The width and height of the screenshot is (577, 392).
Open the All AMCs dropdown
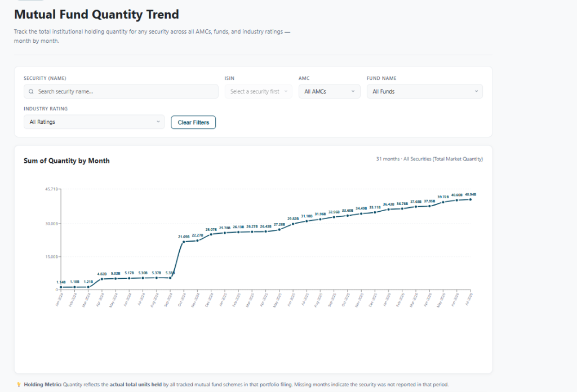click(329, 92)
